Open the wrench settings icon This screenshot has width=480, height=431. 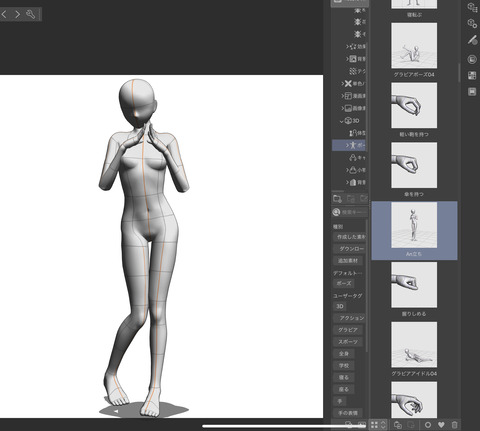[x=30, y=14]
